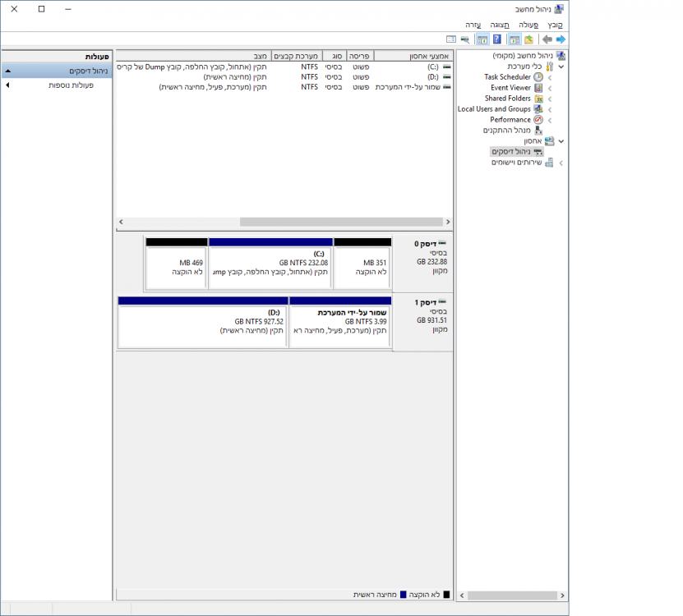Click the drive icon of שמור על-ידי המערכת row
The height and width of the screenshot is (616, 683).
(x=447, y=87)
